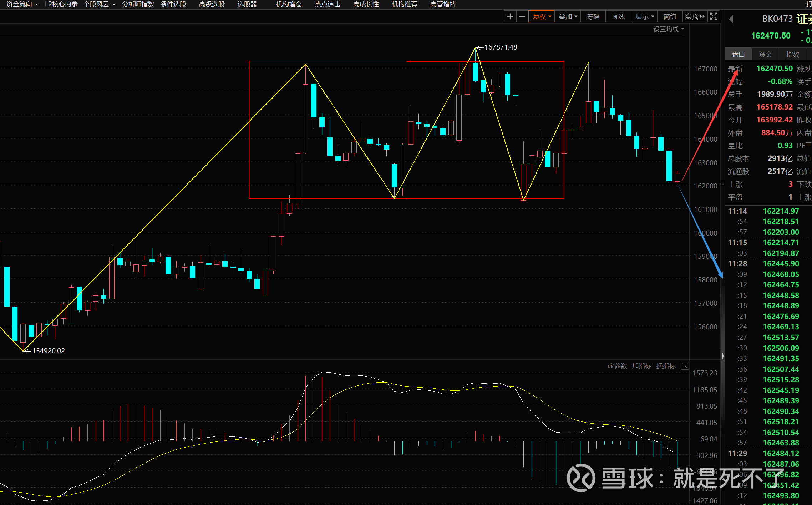Click the plus zoom-in chart button
812x505 pixels.
[510, 16]
